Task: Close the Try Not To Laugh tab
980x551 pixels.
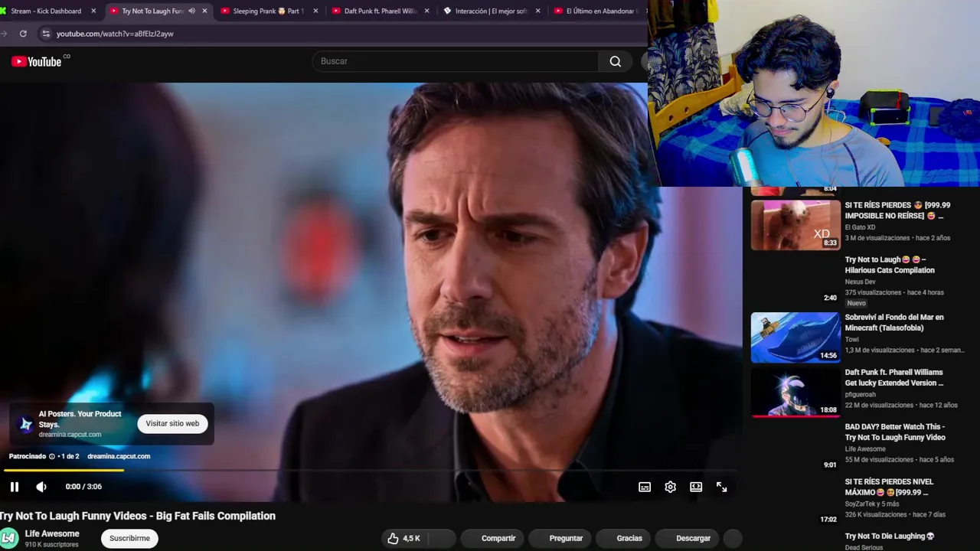Action: [x=204, y=11]
